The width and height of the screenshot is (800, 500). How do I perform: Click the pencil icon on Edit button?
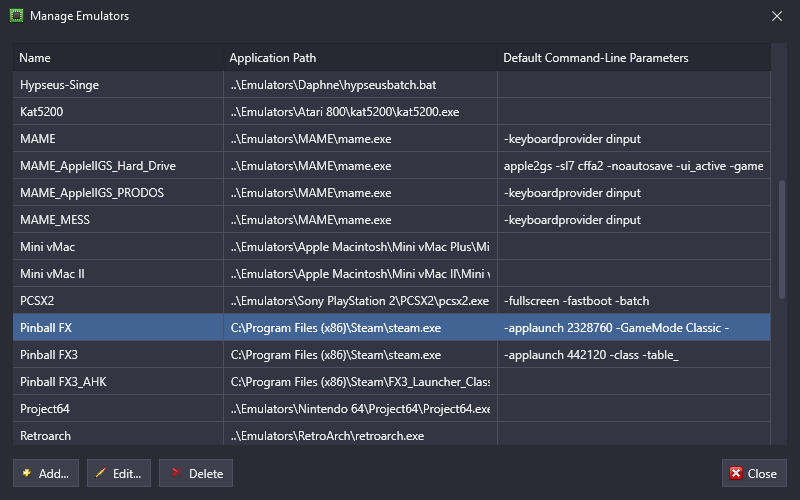pyautogui.click(x=101, y=473)
